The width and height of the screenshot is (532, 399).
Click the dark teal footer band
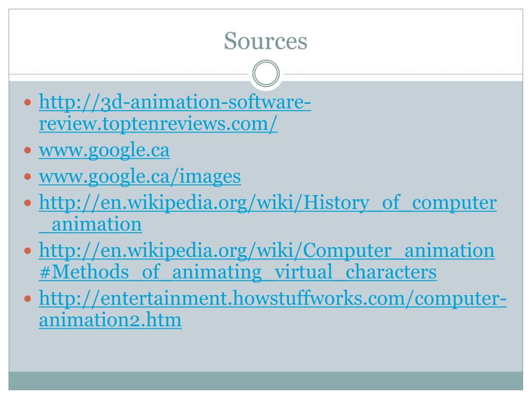(265, 381)
